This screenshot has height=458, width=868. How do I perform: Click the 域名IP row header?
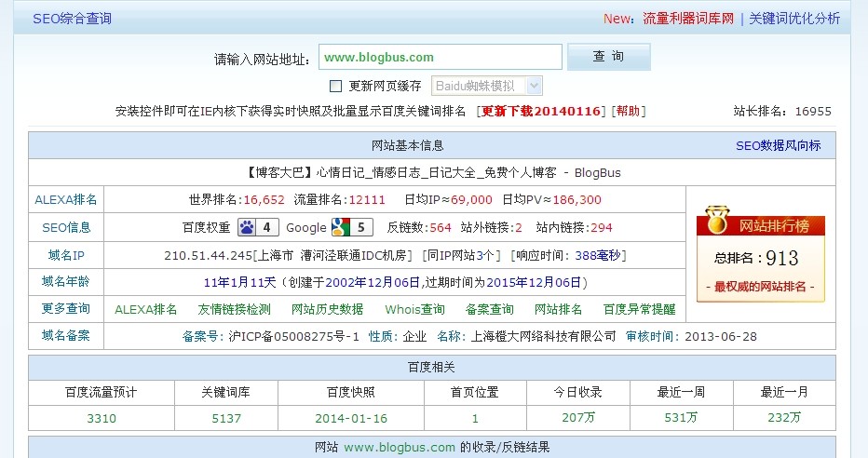[66, 255]
